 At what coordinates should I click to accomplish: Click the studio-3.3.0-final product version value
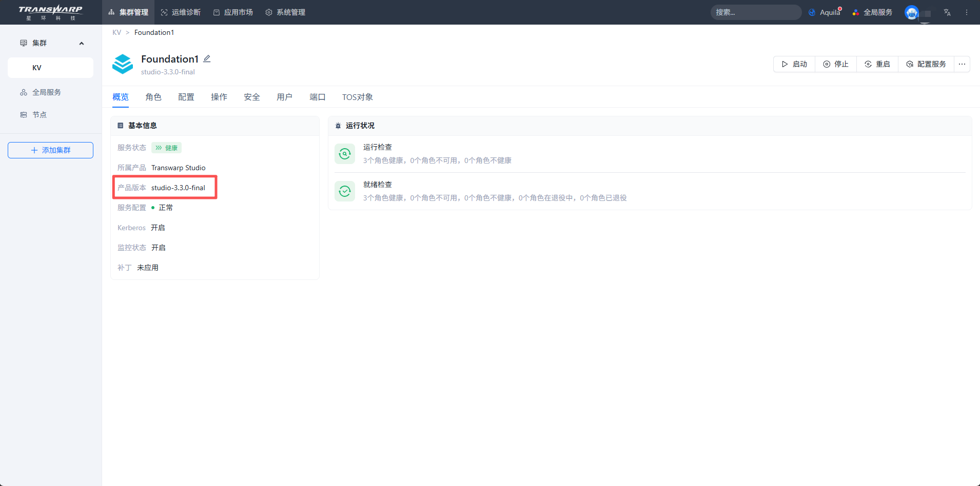(178, 188)
